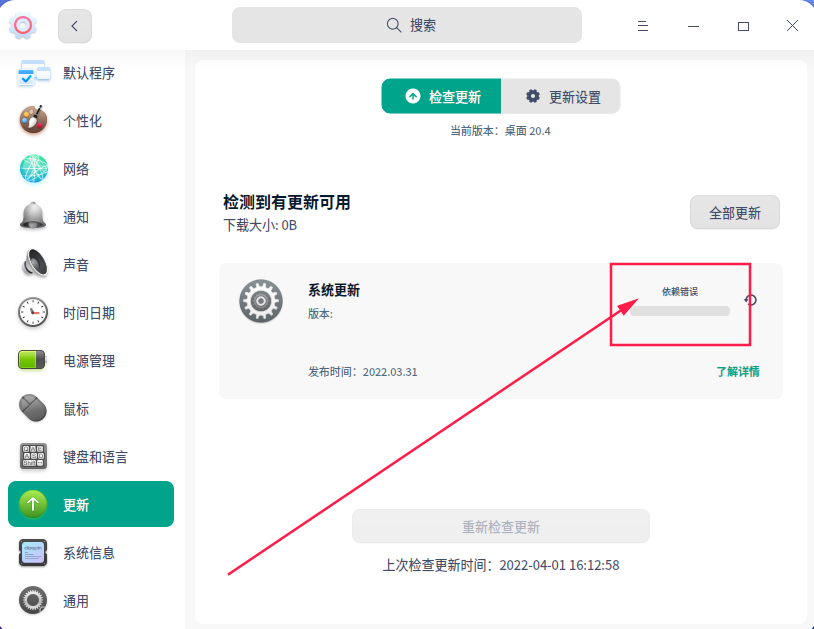Open System Info in sidebar

88,553
